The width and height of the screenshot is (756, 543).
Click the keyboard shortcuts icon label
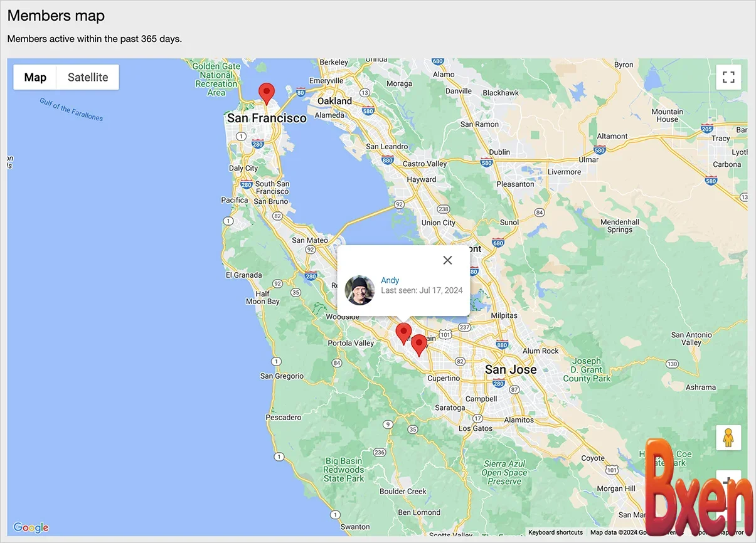tap(555, 532)
